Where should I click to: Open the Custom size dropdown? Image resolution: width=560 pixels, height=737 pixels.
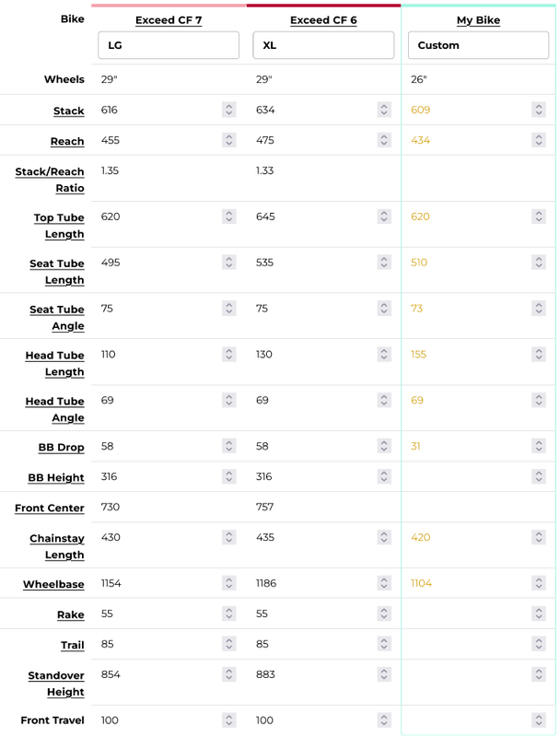pyautogui.click(x=478, y=45)
